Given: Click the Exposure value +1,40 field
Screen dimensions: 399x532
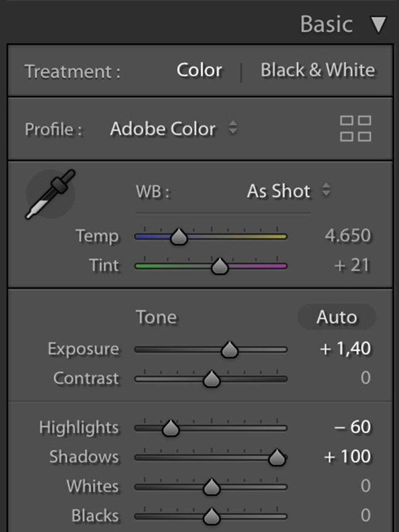Looking at the screenshot, I should (345, 349).
